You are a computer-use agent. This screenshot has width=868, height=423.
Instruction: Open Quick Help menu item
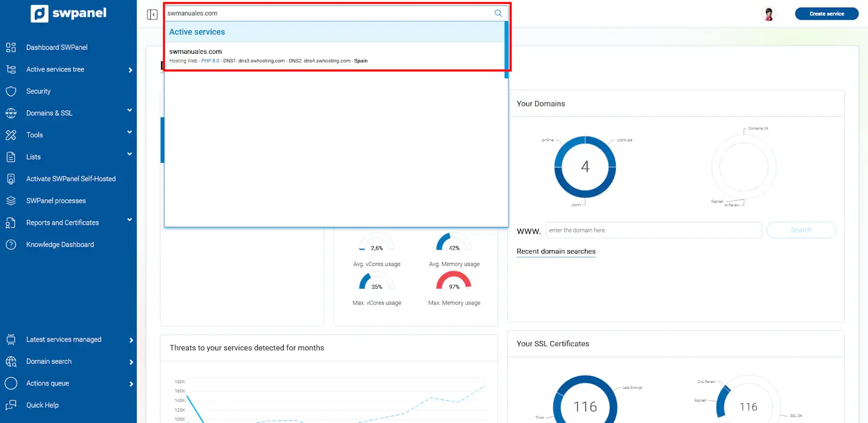[42, 405]
